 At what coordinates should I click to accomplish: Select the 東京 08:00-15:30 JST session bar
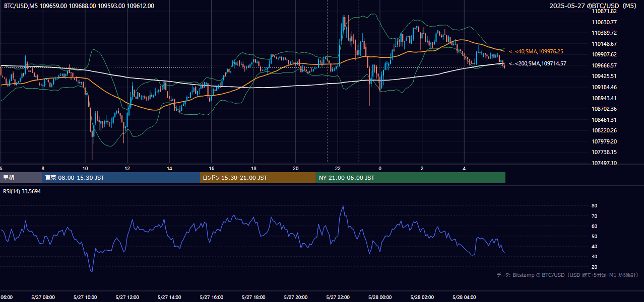[x=121, y=178]
